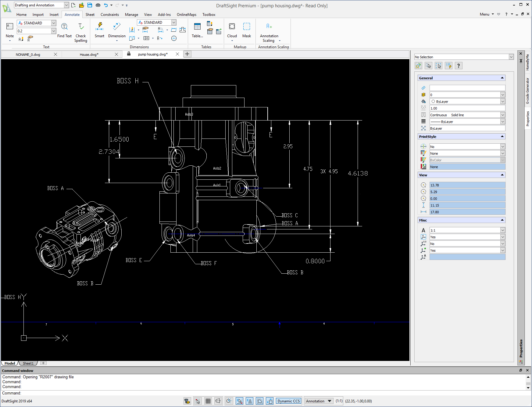Toggle entity snap in the status bar
The height and width of the screenshot is (407, 532).
pyautogui.click(x=240, y=401)
